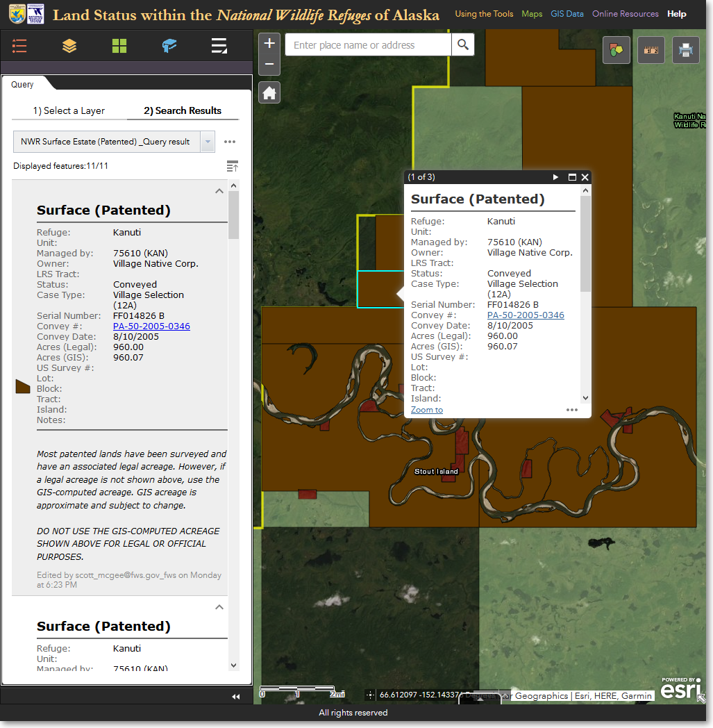Open the Print widget

685,50
